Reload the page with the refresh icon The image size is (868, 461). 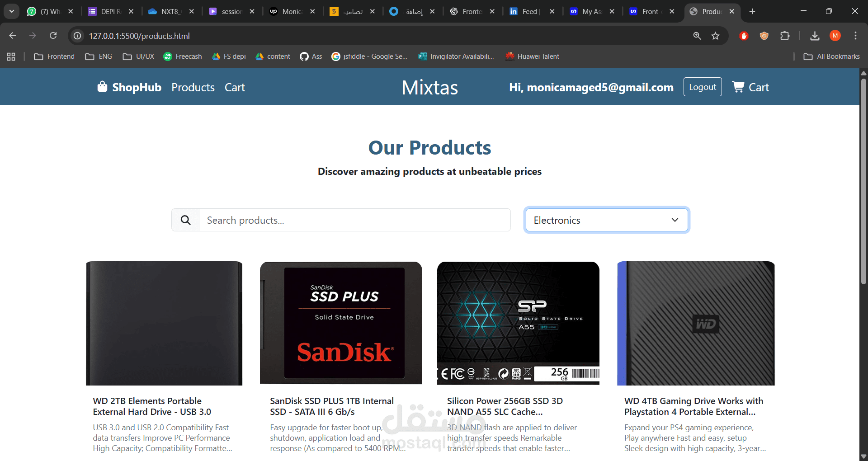click(x=53, y=36)
